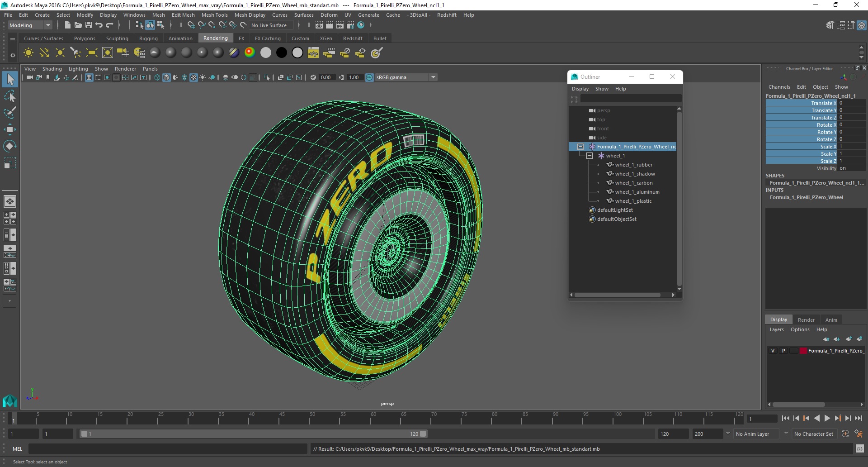Viewport: 868px width, 467px height.
Task: Toggle smooth shade all in viewport
Action: point(166,77)
